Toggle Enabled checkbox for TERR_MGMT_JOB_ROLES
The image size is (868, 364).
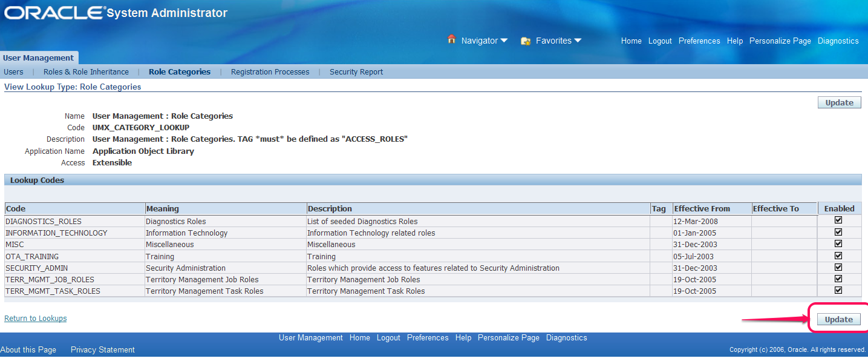[838, 279]
